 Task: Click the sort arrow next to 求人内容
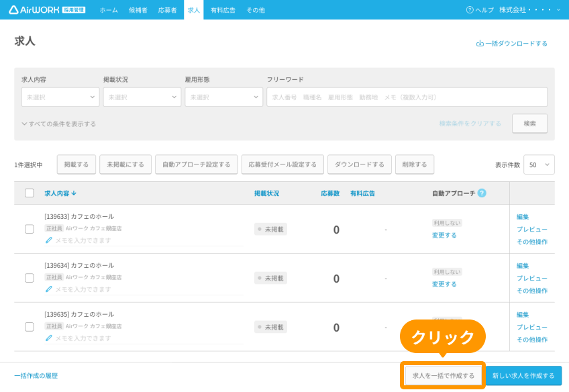tap(74, 193)
